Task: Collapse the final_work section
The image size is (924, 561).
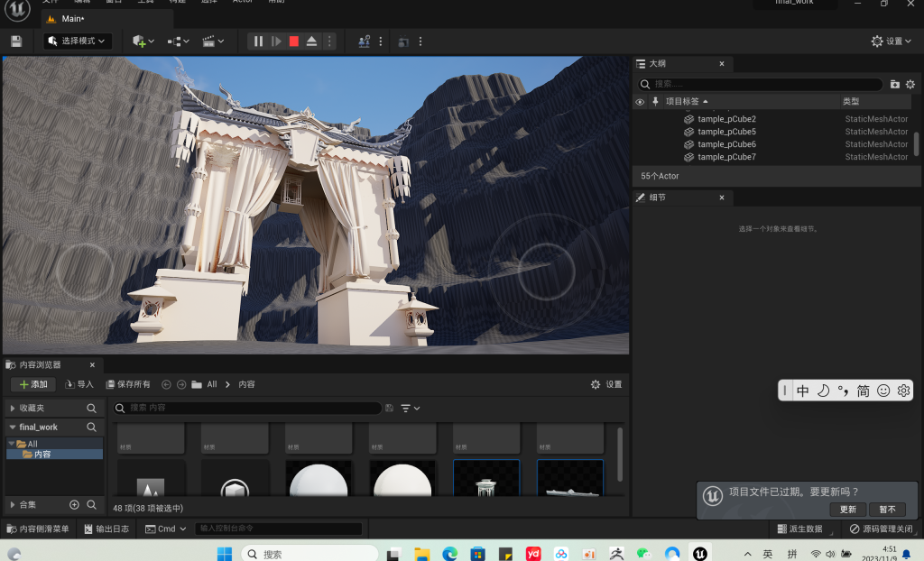Action: pos(13,428)
